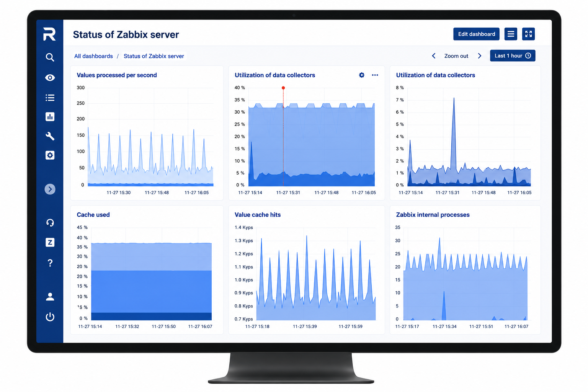Click 11-27 15:30 label on Values processed
588x392 pixels.
[x=119, y=193]
